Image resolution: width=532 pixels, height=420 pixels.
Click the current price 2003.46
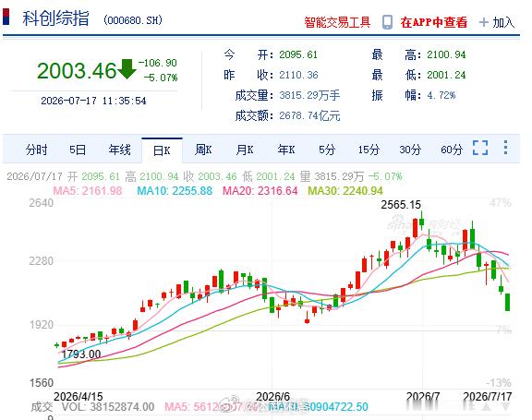77,71
